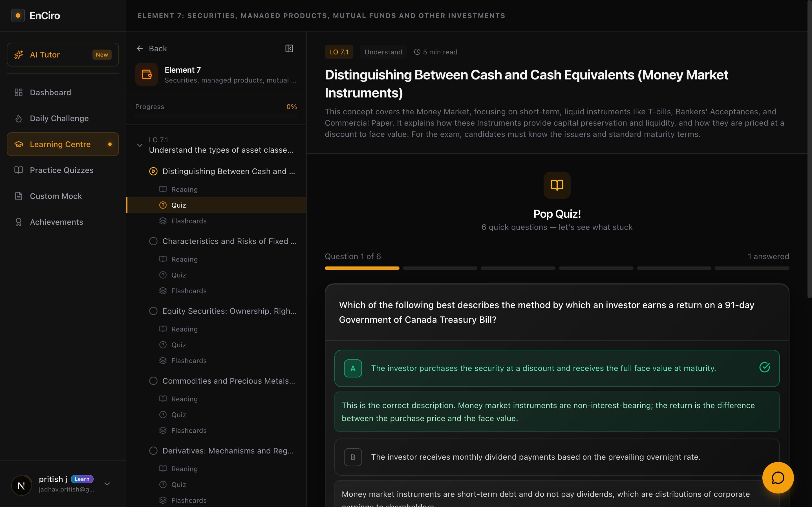Collapse the LO 7.1 section chevron
The width and height of the screenshot is (812, 507).
pyautogui.click(x=140, y=145)
